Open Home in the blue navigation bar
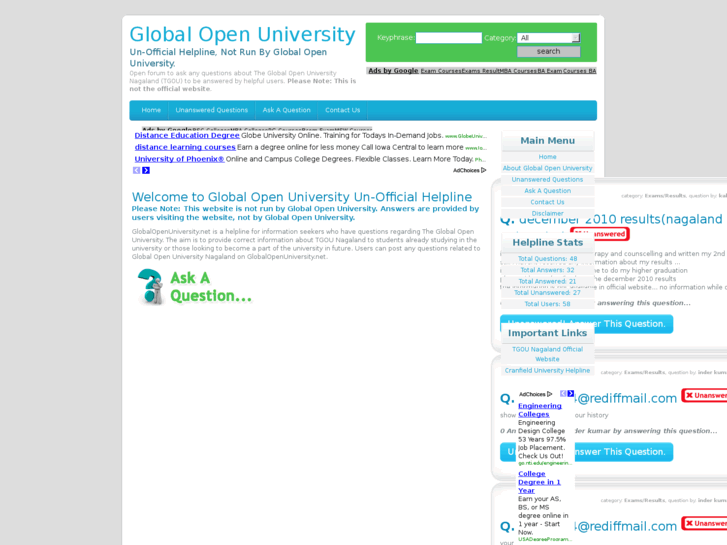The height and width of the screenshot is (545, 727). pos(151,110)
